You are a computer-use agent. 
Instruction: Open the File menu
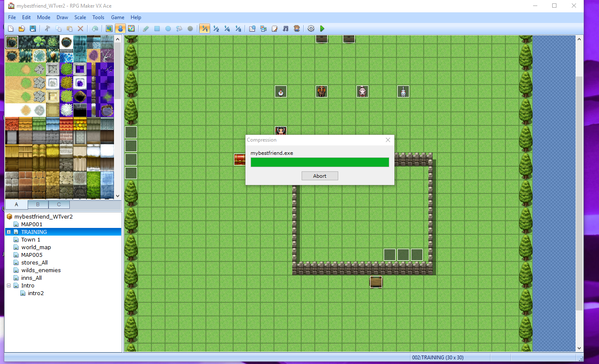(x=12, y=17)
